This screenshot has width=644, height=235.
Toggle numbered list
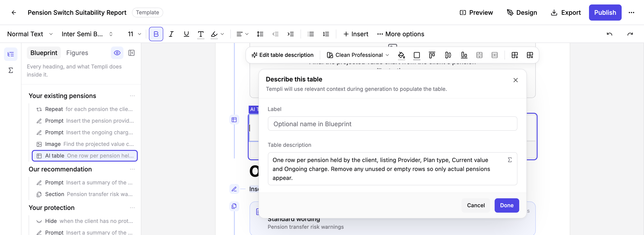coord(326,34)
